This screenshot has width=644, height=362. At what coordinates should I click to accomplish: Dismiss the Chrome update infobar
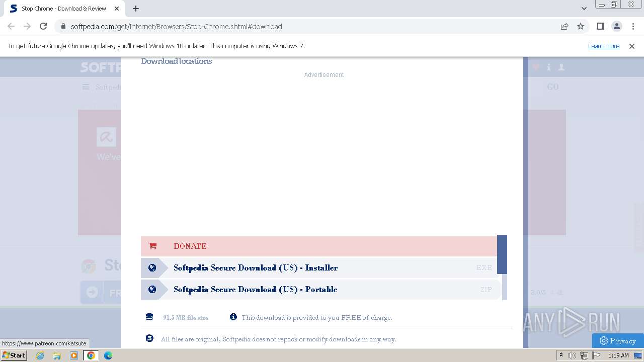point(632,46)
